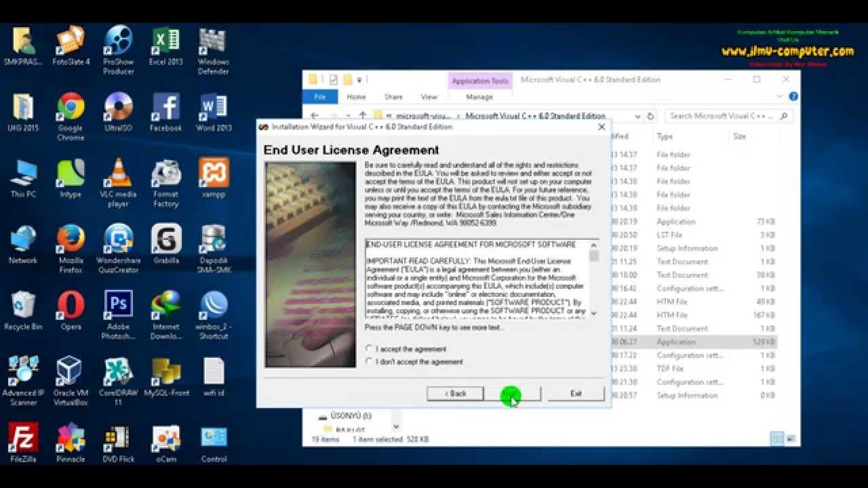Open the wifi id file on desktop
The image size is (868, 488).
point(214,378)
